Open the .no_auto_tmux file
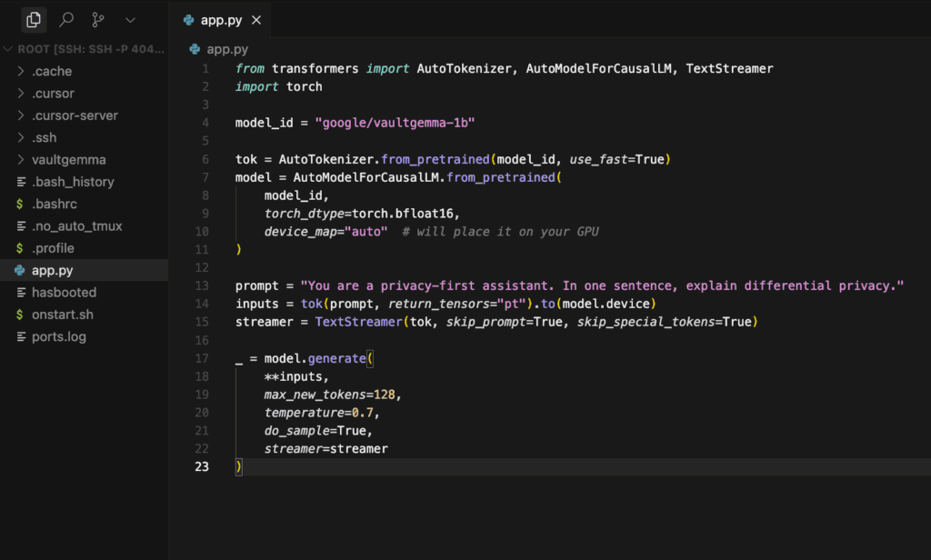The image size is (931, 560). point(85,225)
